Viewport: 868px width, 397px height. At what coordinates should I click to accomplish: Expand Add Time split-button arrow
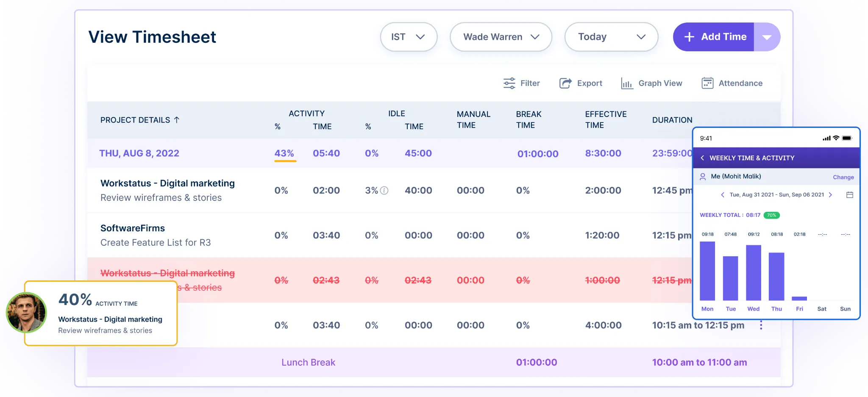click(x=767, y=37)
